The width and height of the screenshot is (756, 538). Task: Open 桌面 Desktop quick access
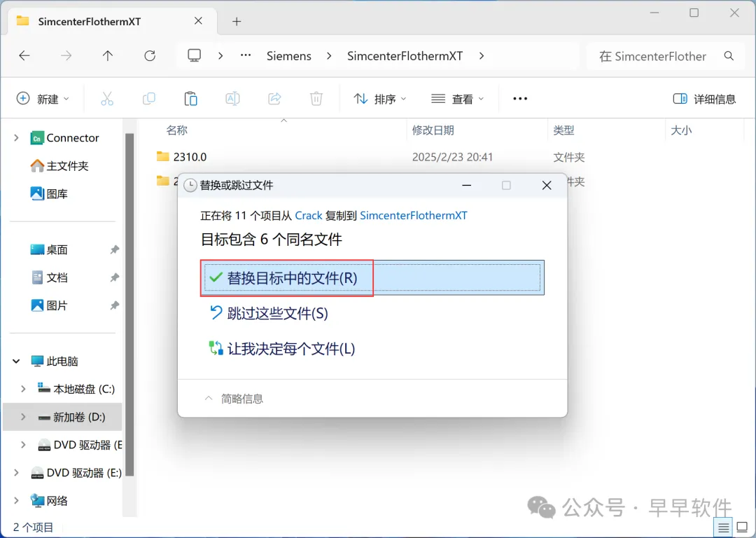click(x=49, y=250)
